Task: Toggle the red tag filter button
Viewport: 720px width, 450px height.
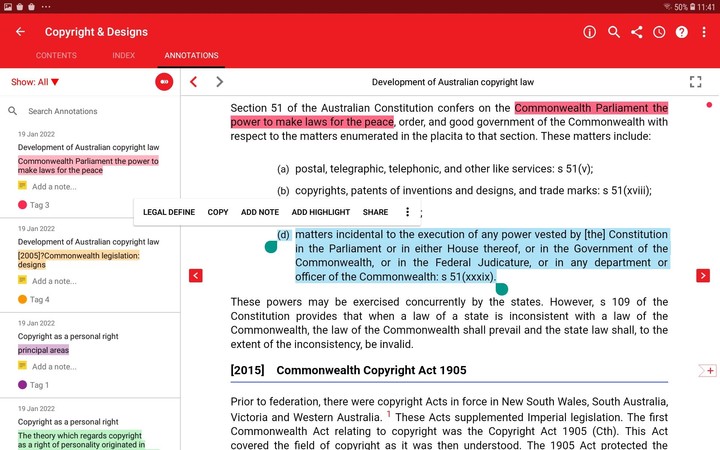Action: [164, 82]
